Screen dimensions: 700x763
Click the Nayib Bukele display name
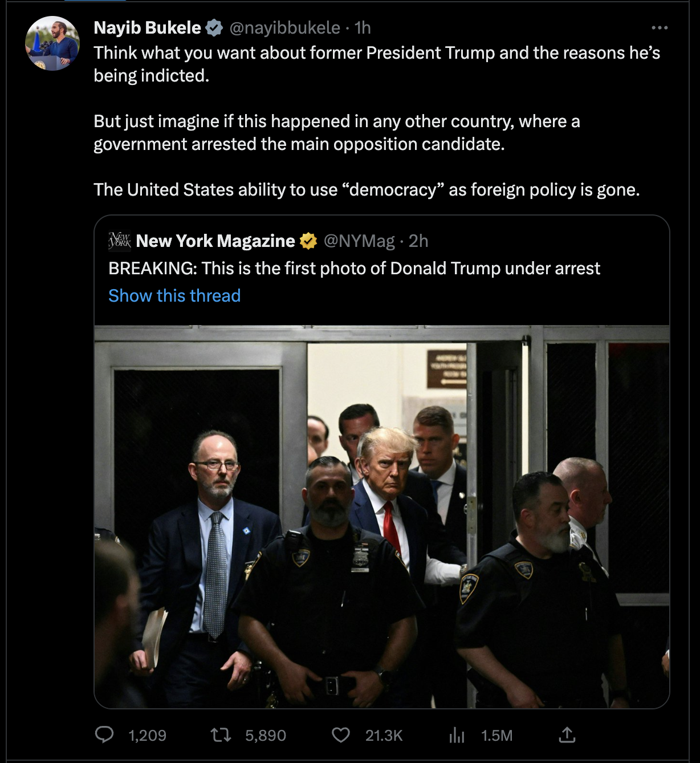147,27
